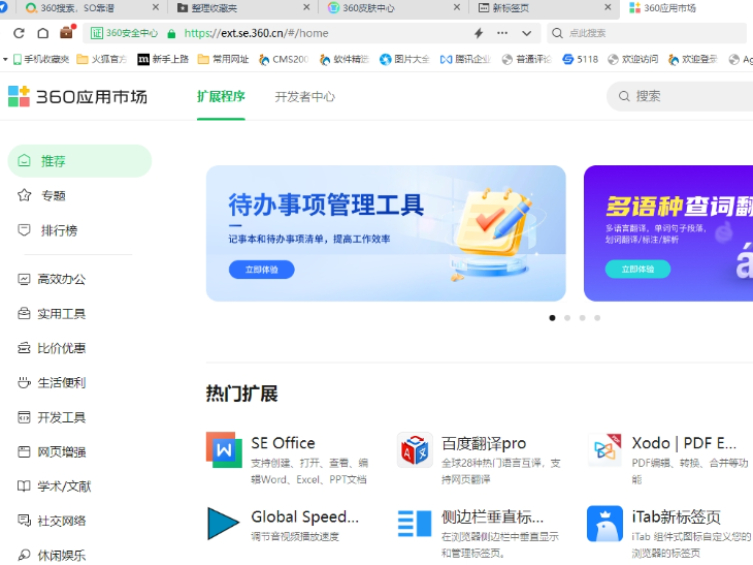The height and width of the screenshot is (565, 753).
Task: Open the 开发工具 category
Action: pyautogui.click(x=51, y=417)
